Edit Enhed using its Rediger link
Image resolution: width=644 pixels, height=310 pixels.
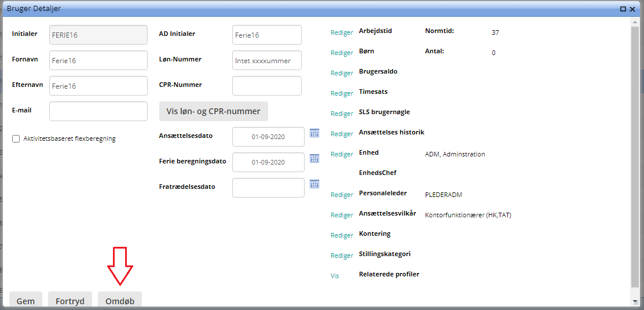point(342,155)
